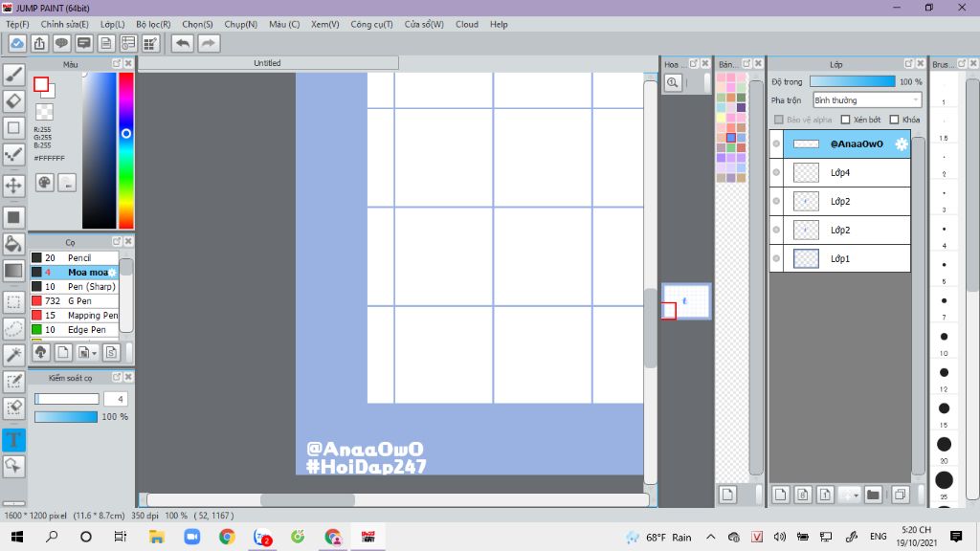Screen dimensions: 980x551
Task: Open the Bộ lọc(R) menu
Action: [x=153, y=24]
